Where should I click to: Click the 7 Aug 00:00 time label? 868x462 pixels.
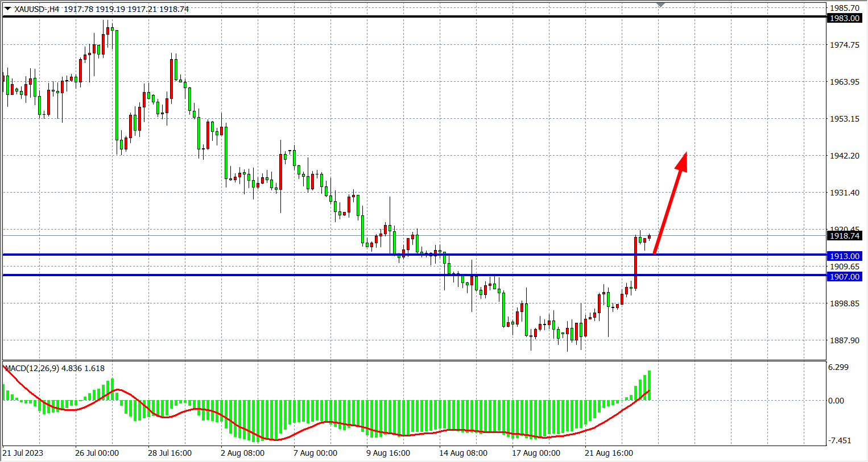click(x=315, y=453)
